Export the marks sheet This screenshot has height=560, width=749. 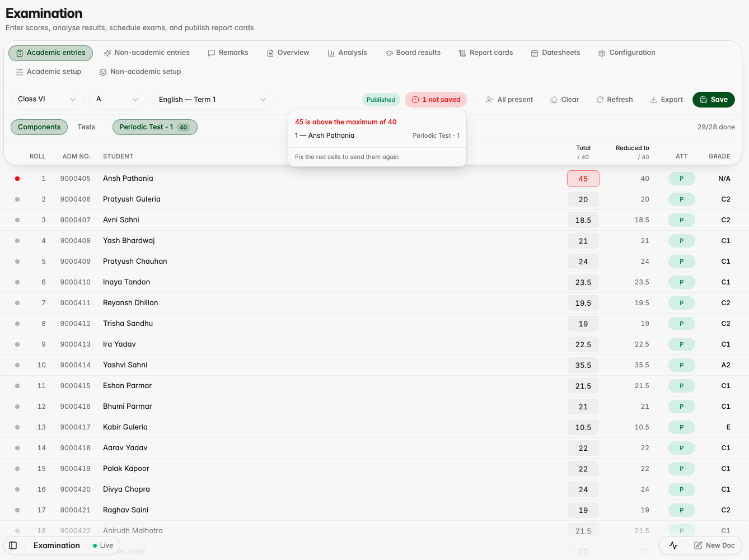pos(666,100)
